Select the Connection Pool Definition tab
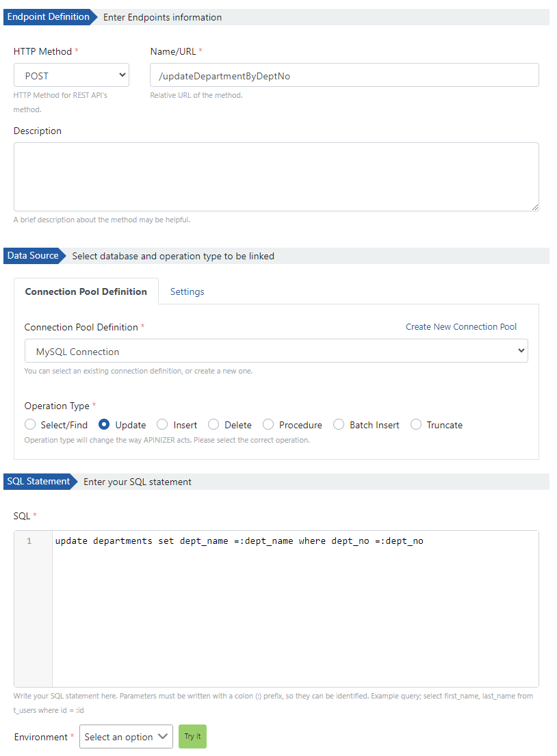Viewport: 557px width, 756px height. [x=86, y=291]
